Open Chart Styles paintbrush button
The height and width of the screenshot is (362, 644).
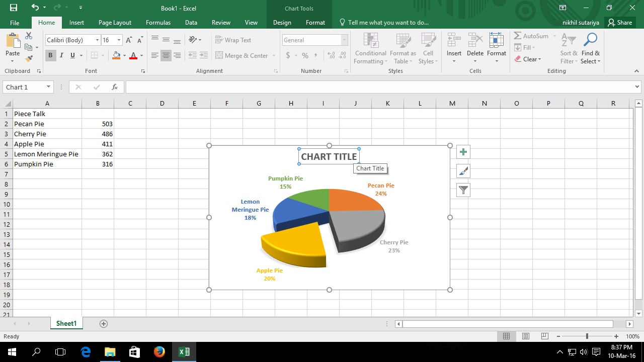(x=463, y=171)
